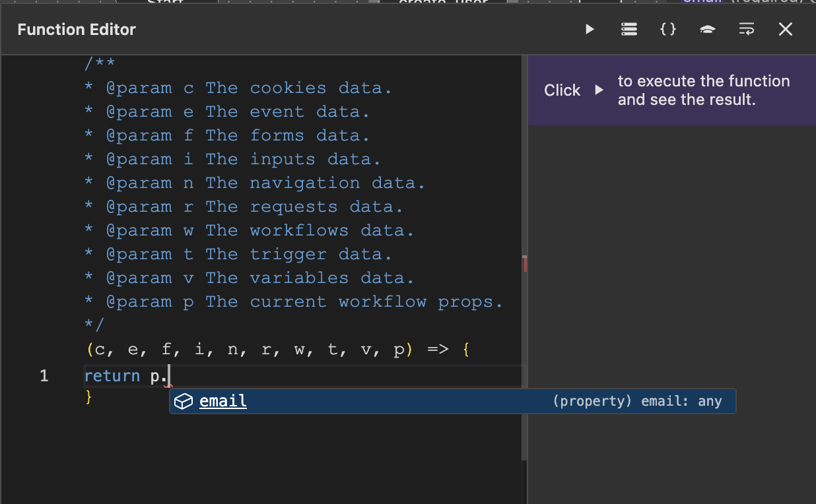This screenshot has height=504, width=816.
Task: Click the play arrow inside purple banner
Action: point(597,90)
